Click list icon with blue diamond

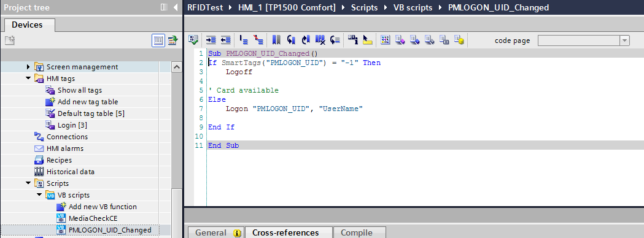(x=415, y=40)
